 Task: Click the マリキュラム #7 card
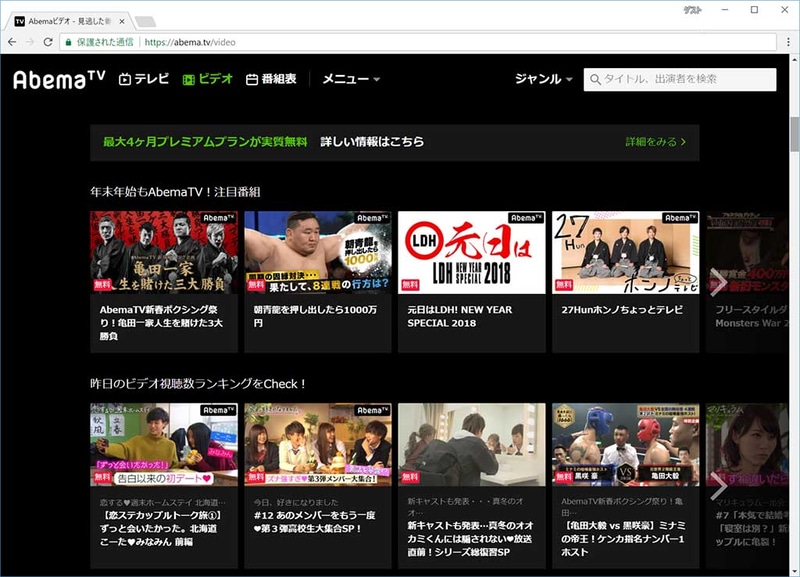(x=747, y=486)
